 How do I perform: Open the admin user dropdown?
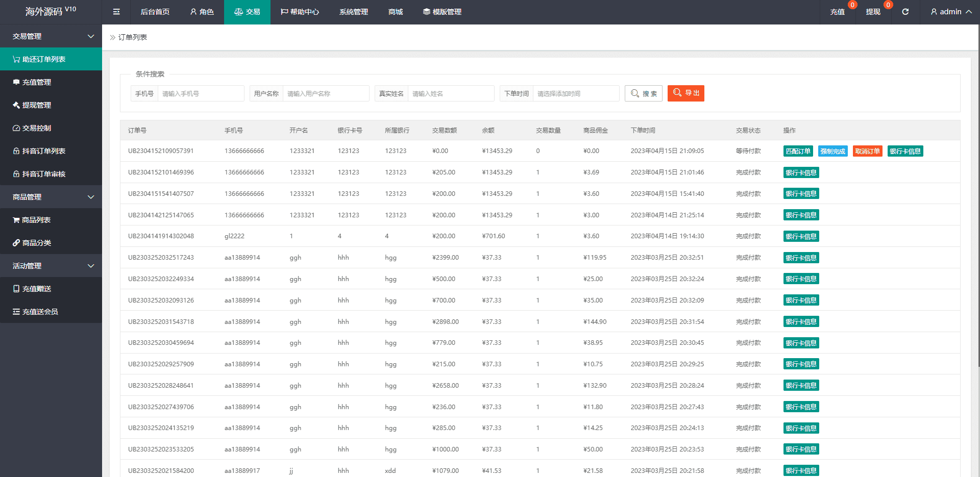[950, 12]
